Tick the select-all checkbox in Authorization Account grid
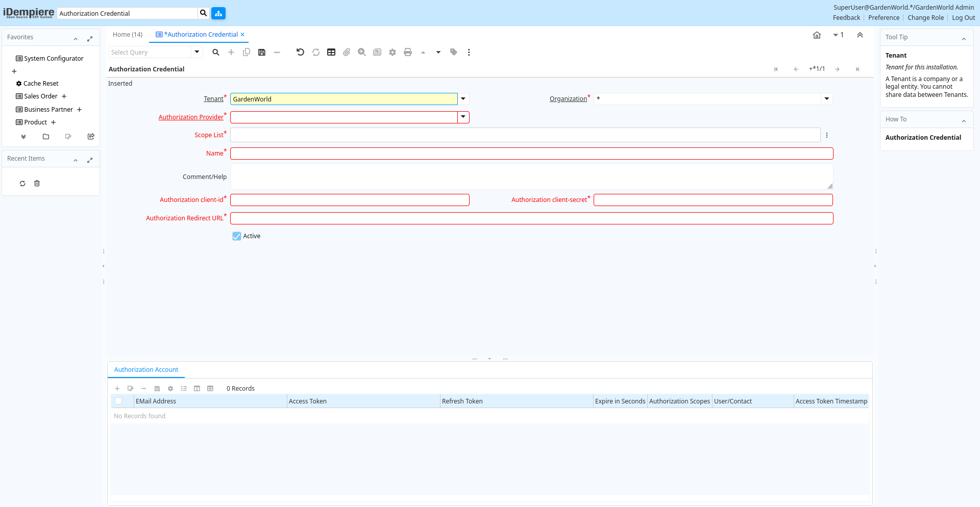 pos(118,401)
